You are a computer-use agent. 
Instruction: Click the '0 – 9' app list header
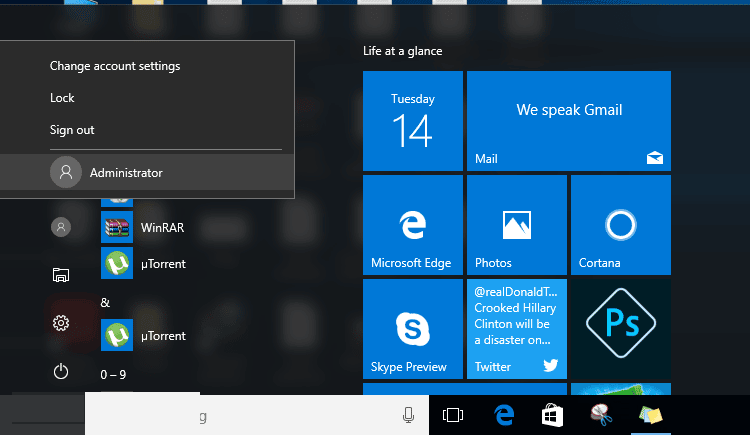[113, 375]
